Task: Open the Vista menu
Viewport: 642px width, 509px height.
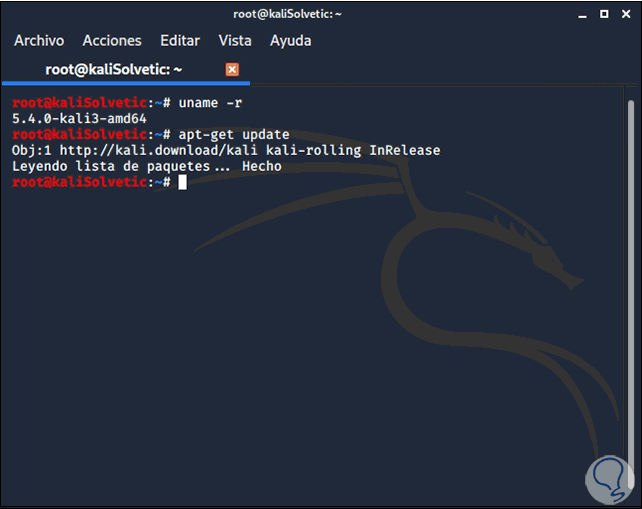Action: coord(235,41)
